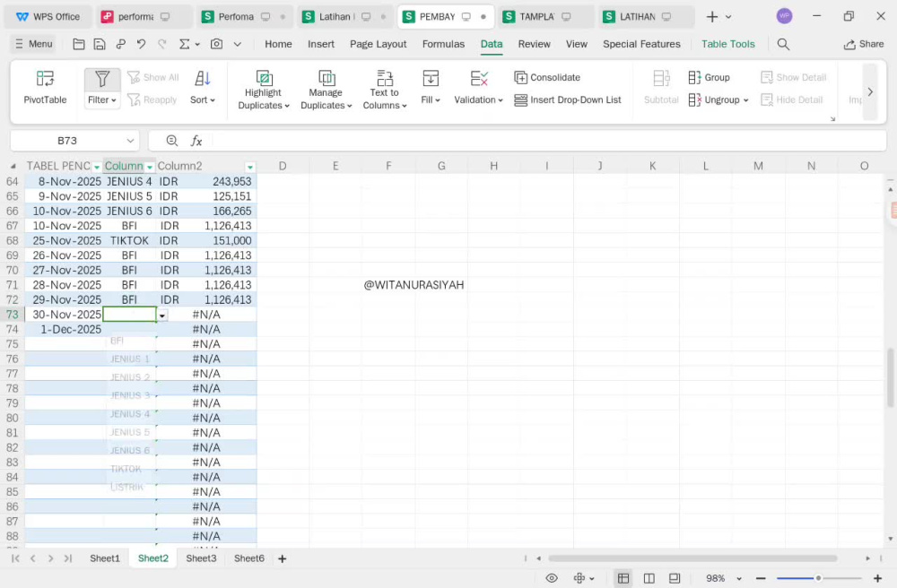Open the Column2 filter dropdown
897x588 pixels.
250,167
